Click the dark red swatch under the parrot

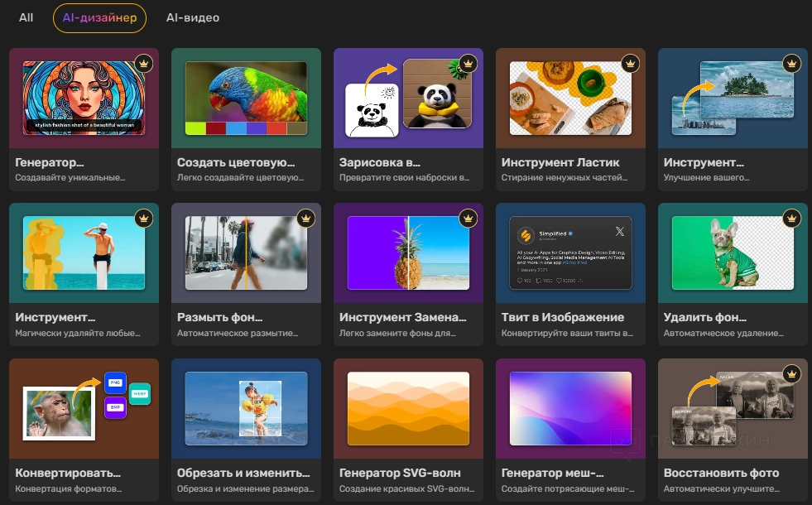[x=216, y=128]
